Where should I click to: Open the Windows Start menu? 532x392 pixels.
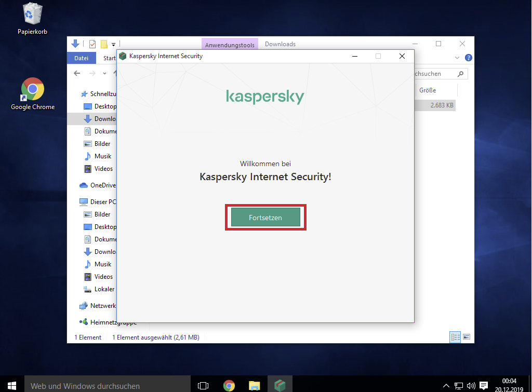tap(12, 386)
